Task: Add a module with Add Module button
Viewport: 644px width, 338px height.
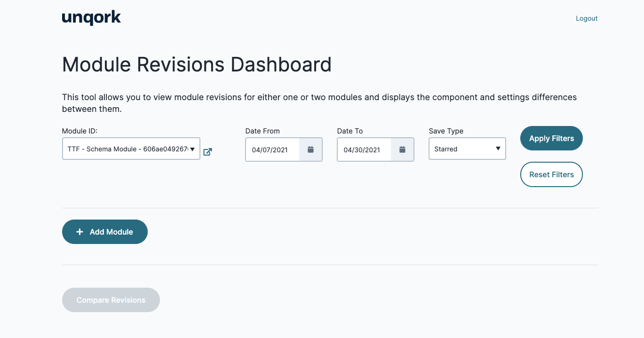Action: click(x=105, y=232)
